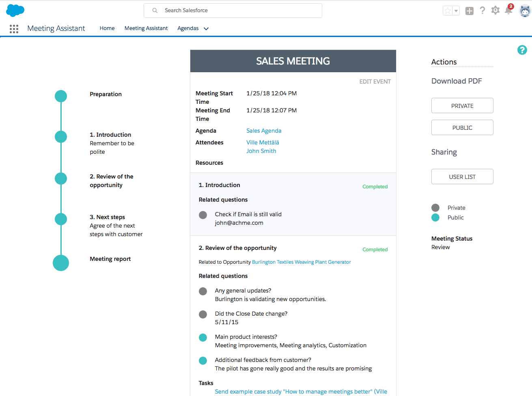This screenshot has width=532, height=396.
Task: Click the Meeting Assistant app name
Action: point(56,28)
